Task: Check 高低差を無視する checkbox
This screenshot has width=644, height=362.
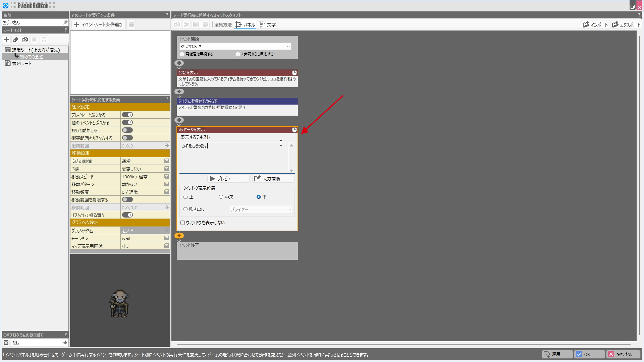Action: tap(182, 54)
